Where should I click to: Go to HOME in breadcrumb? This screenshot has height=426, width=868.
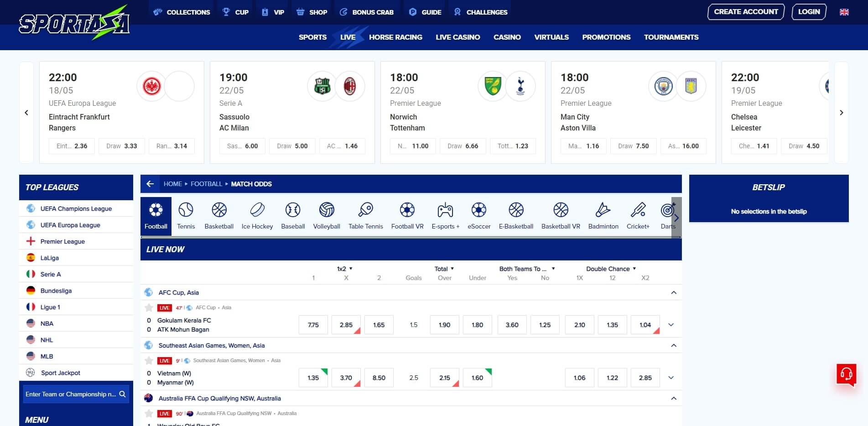tap(172, 184)
